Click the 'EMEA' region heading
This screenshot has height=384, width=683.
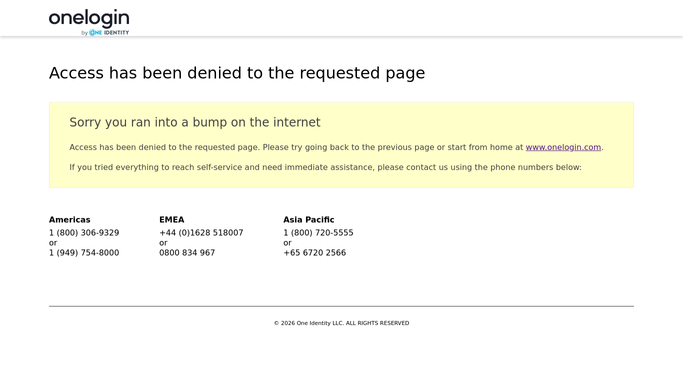172,219
